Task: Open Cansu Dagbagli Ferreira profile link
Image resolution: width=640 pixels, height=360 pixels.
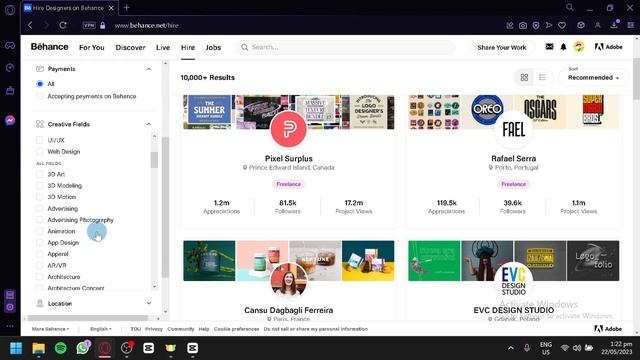Action: (x=289, y=310)
